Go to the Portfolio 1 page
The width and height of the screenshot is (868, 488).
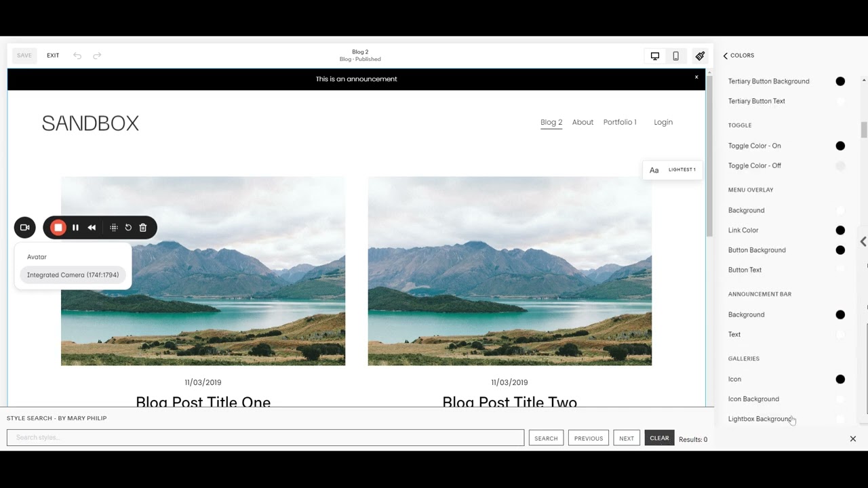620,122
